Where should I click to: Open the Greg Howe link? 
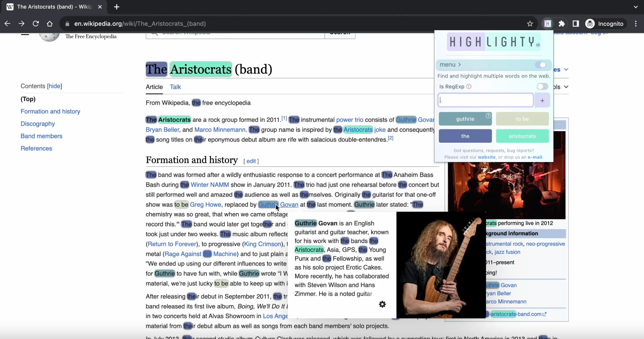[x=206, y=205]
